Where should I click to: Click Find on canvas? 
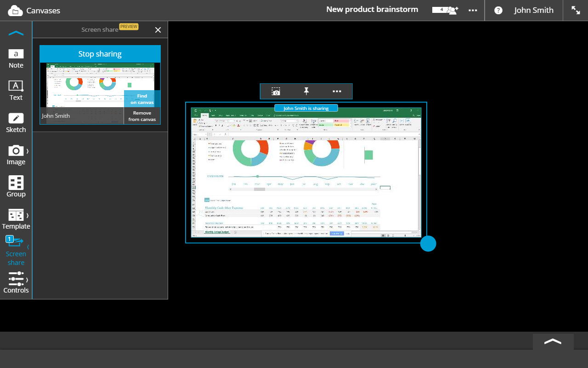pos(142,99)
